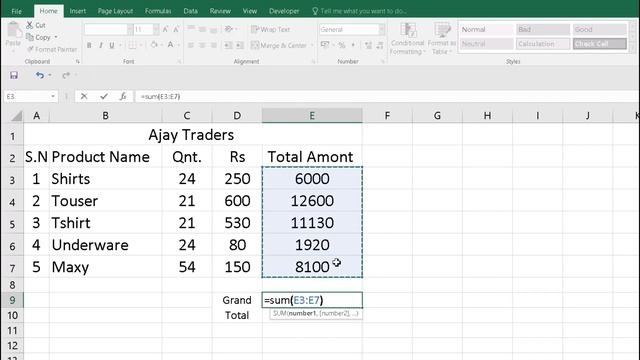
Task: Apply the Check Cell style
Action: click(x=599, y=44)
